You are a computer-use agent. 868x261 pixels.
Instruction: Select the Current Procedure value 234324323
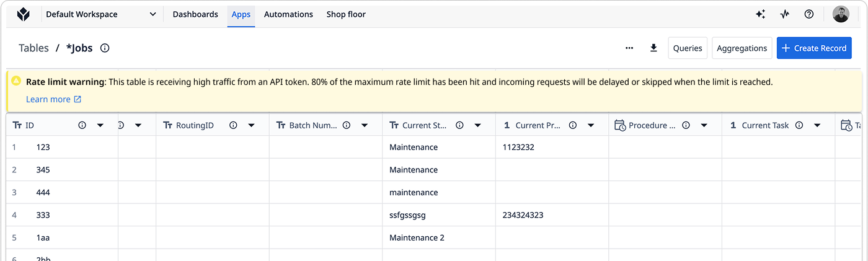pyautogui.click(x=552, y=215)
